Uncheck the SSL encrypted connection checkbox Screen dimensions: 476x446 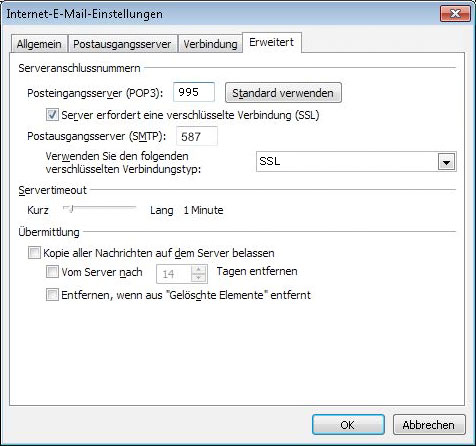tap(52, 115)
